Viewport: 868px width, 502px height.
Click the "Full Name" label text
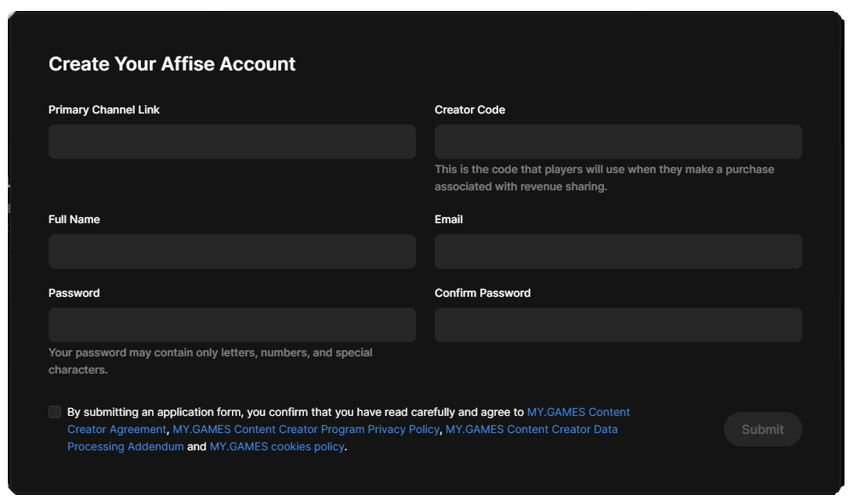tap(74, 219)
